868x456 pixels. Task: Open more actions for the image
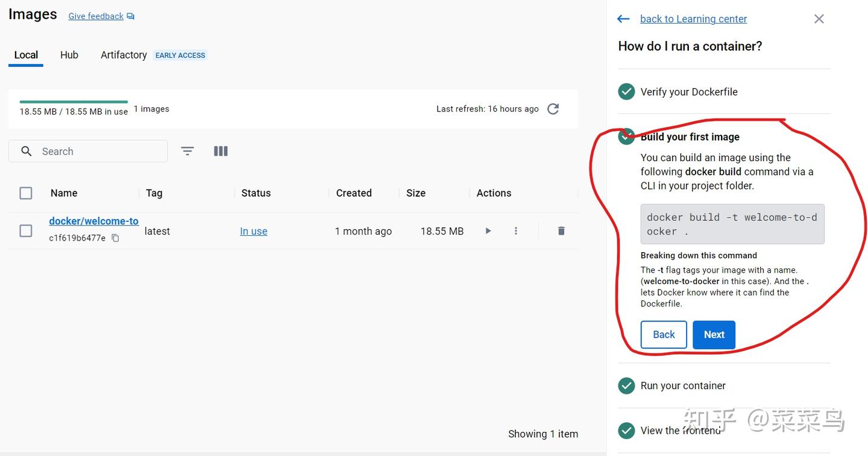click(x=516, y=231)
